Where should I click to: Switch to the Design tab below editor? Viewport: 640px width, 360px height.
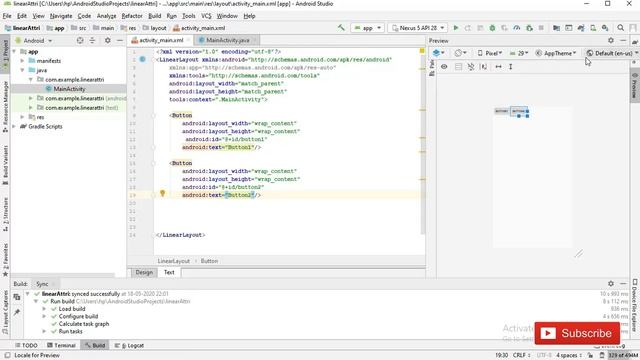click(x=144, y=272)
